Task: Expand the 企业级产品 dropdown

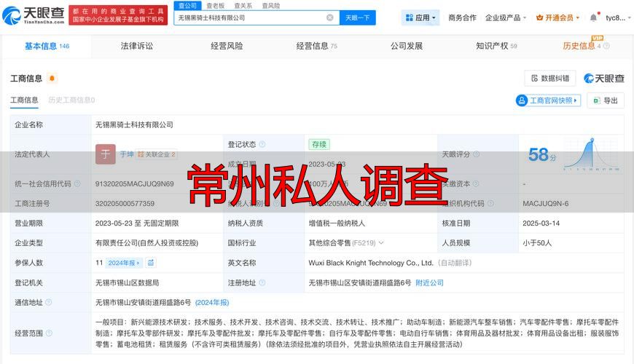Action: pos(506,17)
